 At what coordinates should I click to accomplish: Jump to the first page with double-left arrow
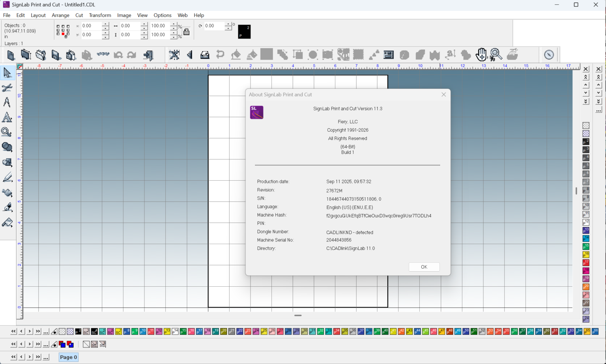click(x=13, y=357)
